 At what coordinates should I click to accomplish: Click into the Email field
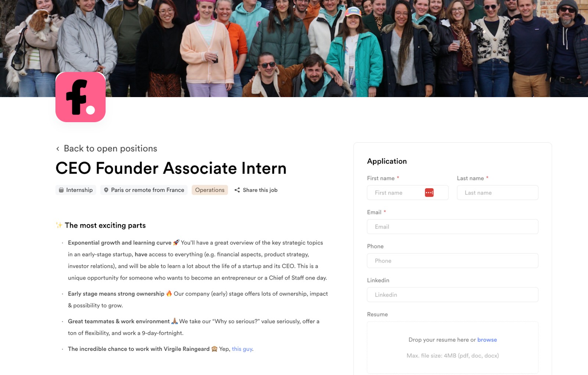453,227
